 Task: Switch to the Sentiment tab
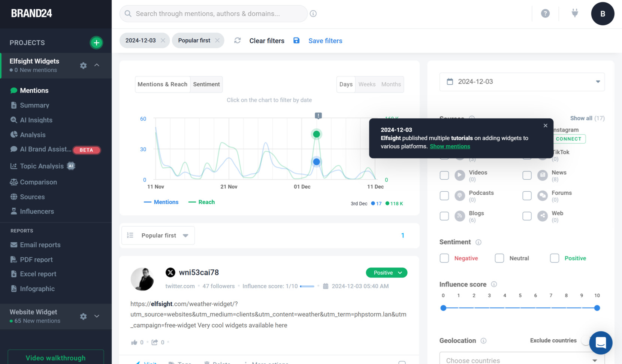[206, 84]
